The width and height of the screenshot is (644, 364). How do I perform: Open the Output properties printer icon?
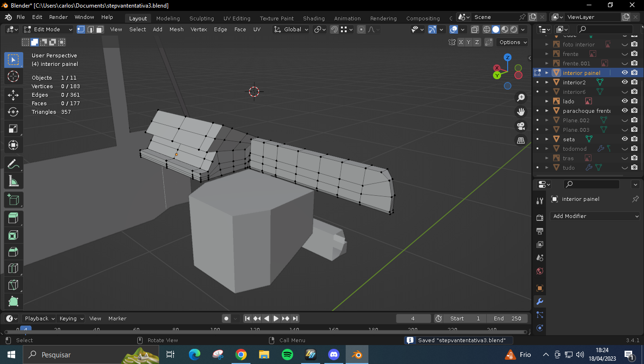539,231
